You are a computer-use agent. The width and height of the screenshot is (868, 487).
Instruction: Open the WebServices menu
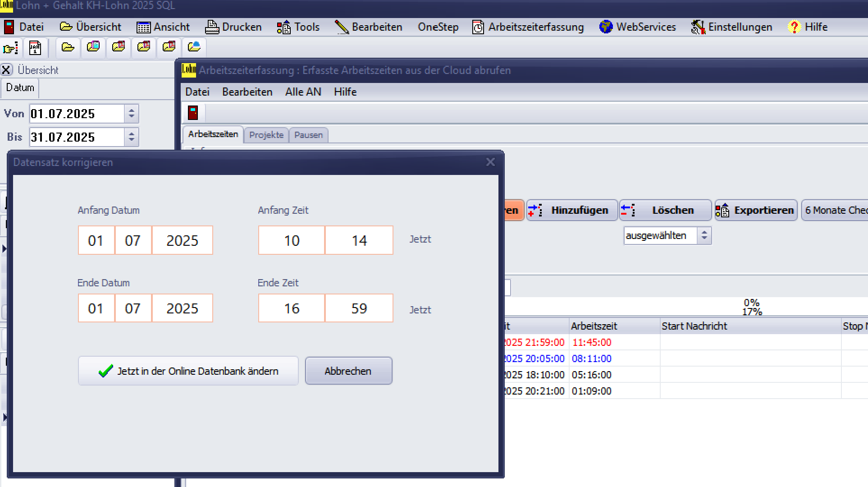tap(638, 27)
